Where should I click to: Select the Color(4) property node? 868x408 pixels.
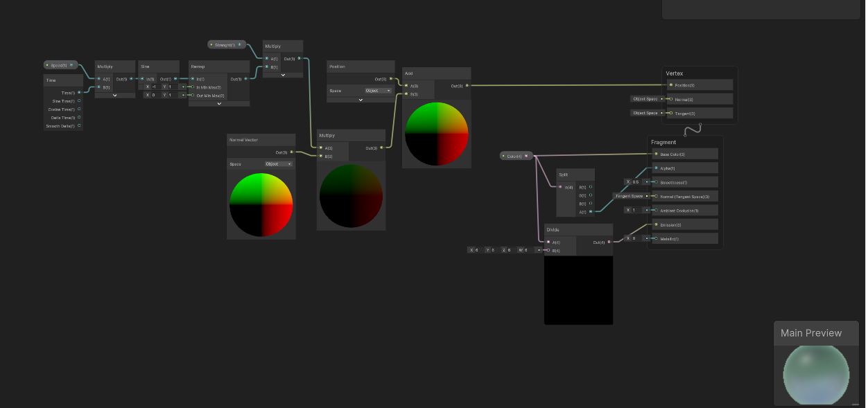[x=514, y=157]
